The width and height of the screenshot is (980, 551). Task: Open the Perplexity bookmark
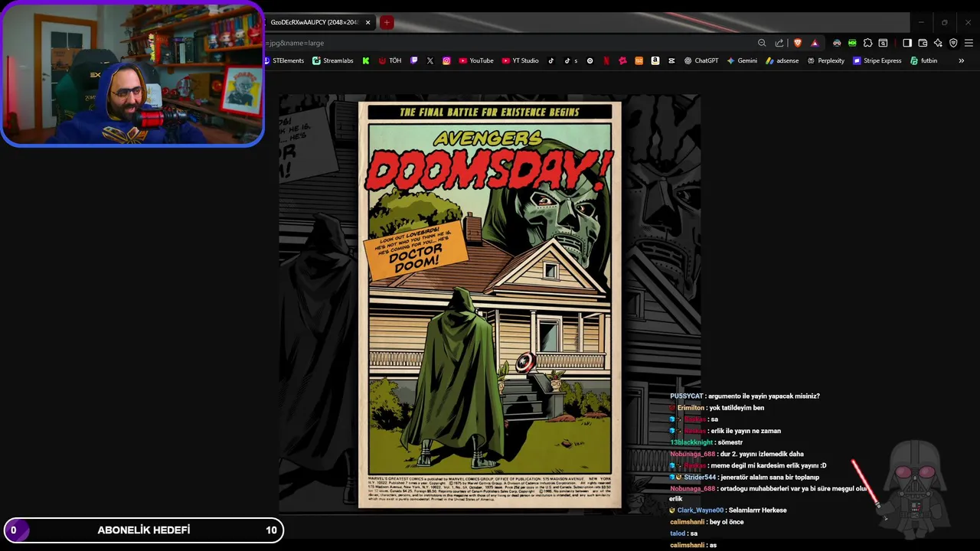pyautogui.click(x=826, y=60)
